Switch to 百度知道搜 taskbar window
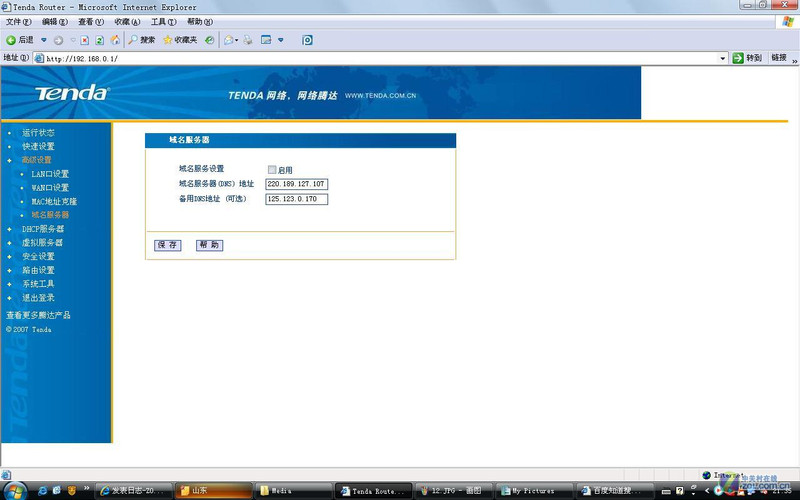Image resolution: width=800 pixels, height=500 pixels. pos(614,491)
